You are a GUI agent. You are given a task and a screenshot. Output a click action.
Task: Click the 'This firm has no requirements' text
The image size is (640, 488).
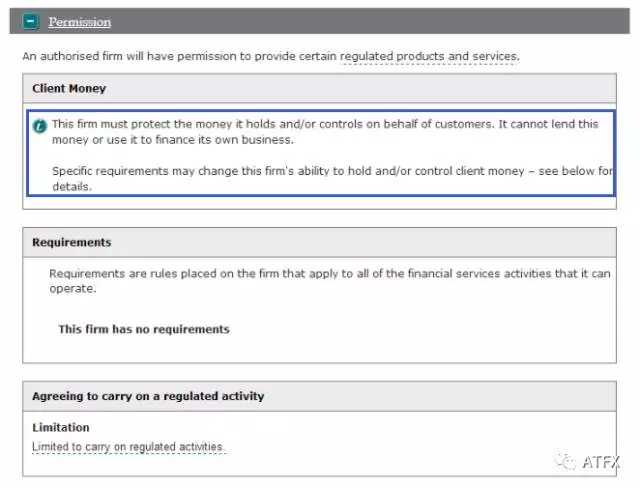click(x=144, y=329)
